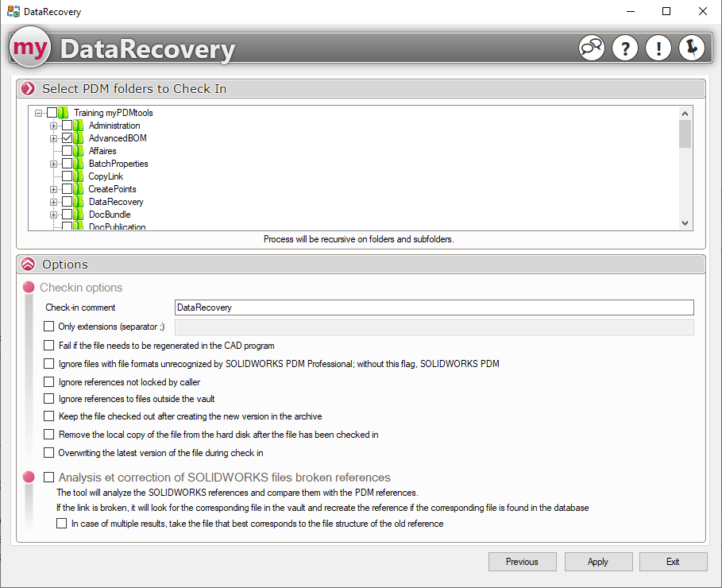Enable Analysis of SOLIDWORKS broken references

[x=49, y=478]
